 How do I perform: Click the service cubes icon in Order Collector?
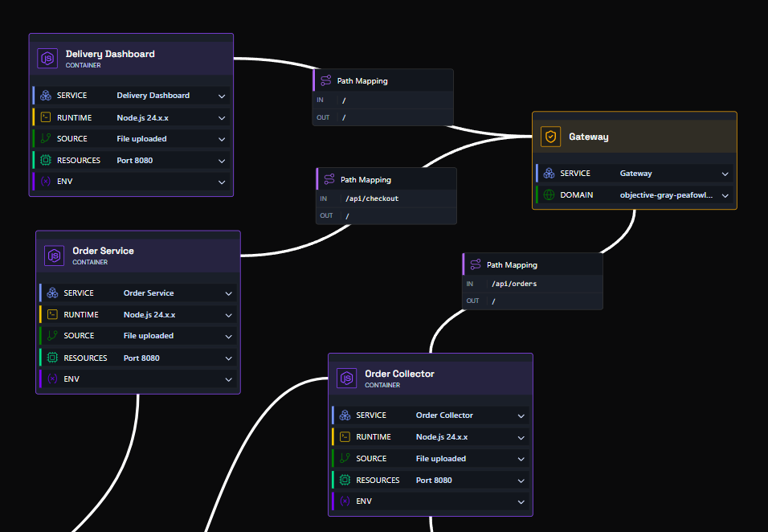coord(345,415)
